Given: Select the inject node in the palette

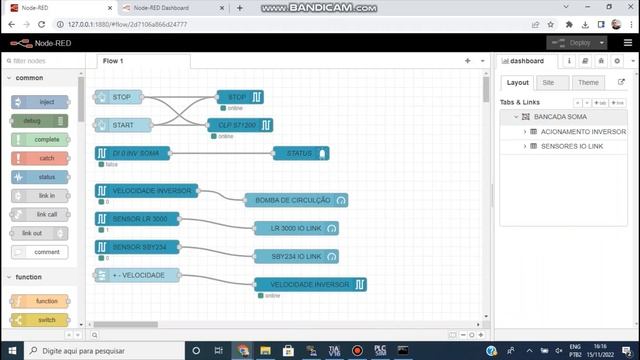Looking at the screenshot, I should pos(40,102).
